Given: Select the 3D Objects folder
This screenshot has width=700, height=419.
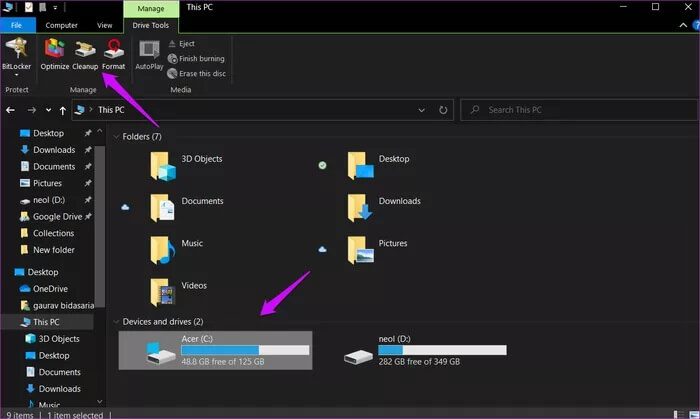Looking at the screenshot, I should (x=186, y=166).
